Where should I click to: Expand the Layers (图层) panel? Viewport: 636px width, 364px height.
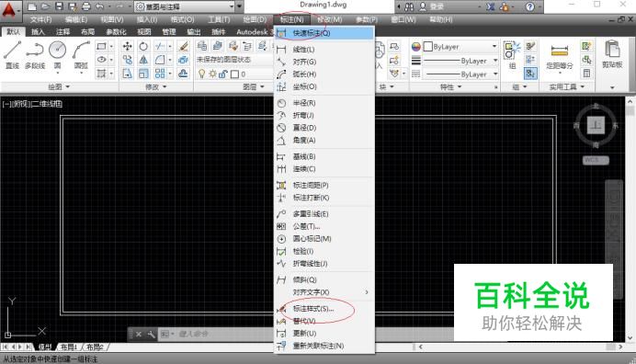254,86
